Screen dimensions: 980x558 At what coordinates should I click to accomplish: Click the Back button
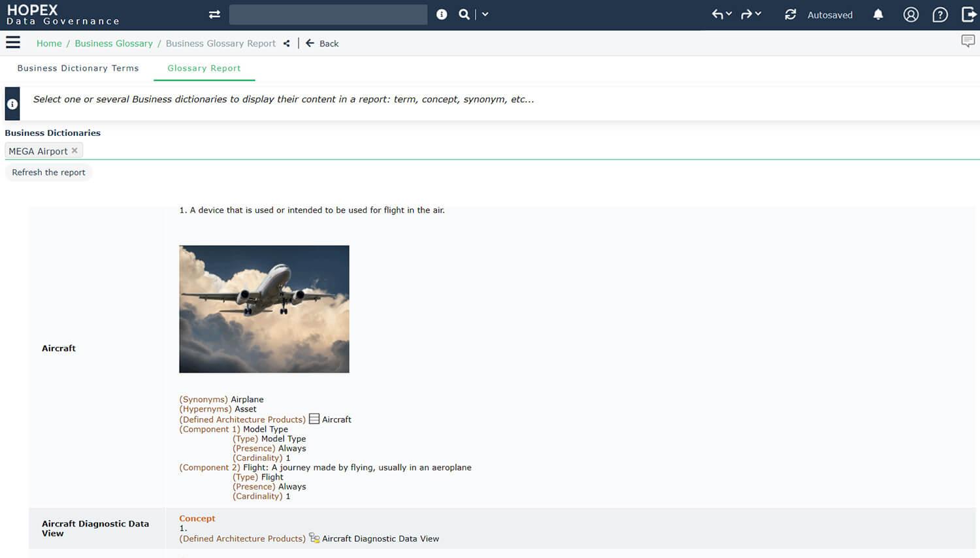point(322,43)
